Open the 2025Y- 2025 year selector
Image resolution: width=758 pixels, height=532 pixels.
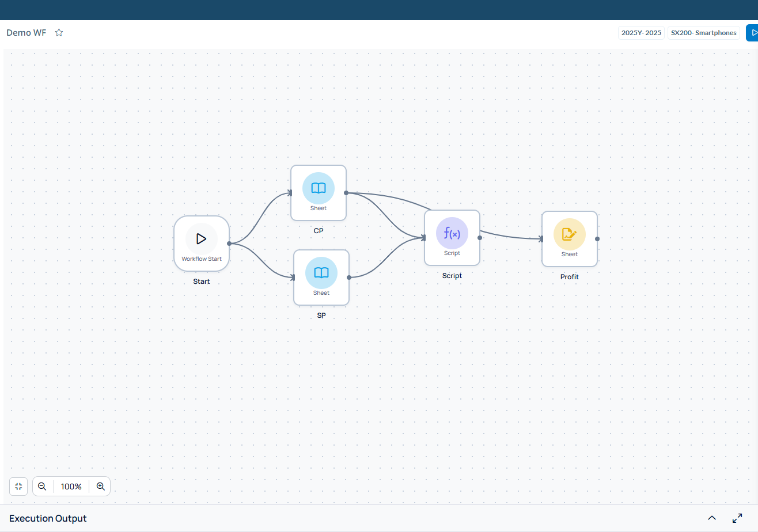(x=641, y=33)
